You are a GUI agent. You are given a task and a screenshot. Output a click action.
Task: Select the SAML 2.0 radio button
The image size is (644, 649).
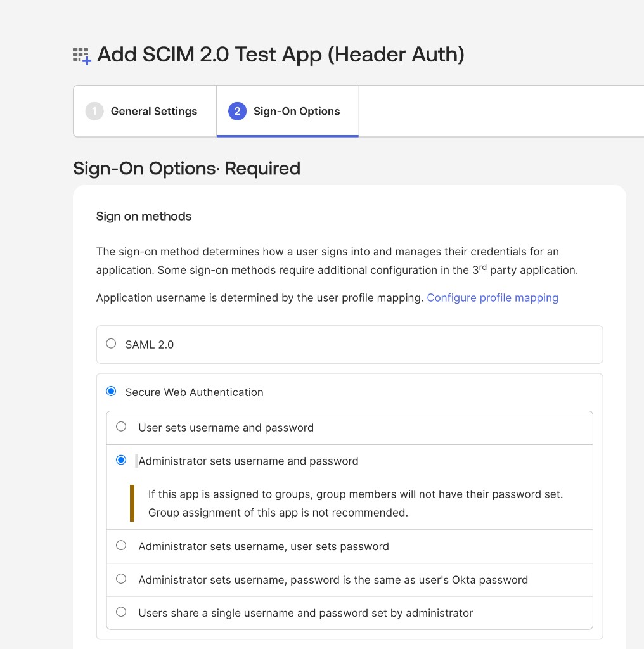click(x=111, y=344)
